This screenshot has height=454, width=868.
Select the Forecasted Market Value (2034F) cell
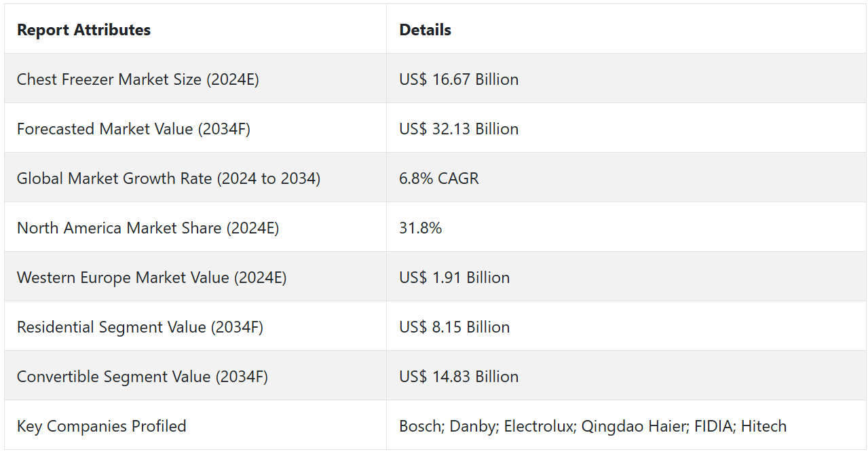click(x=134, y=129)
